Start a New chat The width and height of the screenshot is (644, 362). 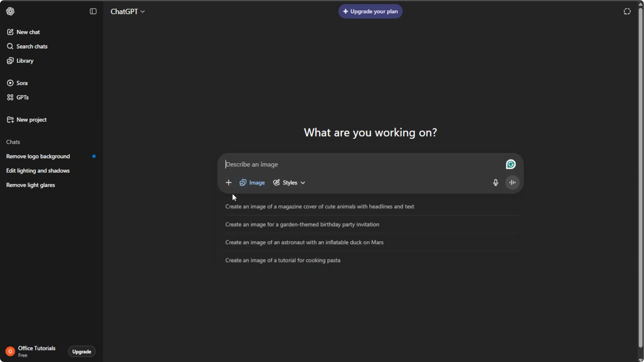coord(51,32)
